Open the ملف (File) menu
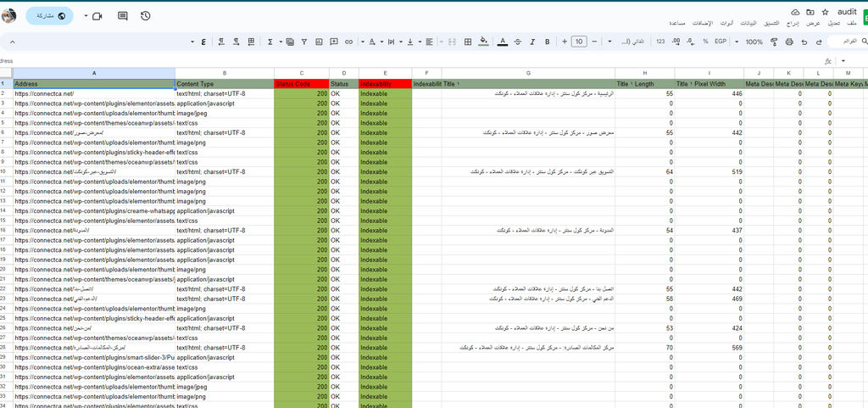This screenshot has height=408, width=868. 851,23
